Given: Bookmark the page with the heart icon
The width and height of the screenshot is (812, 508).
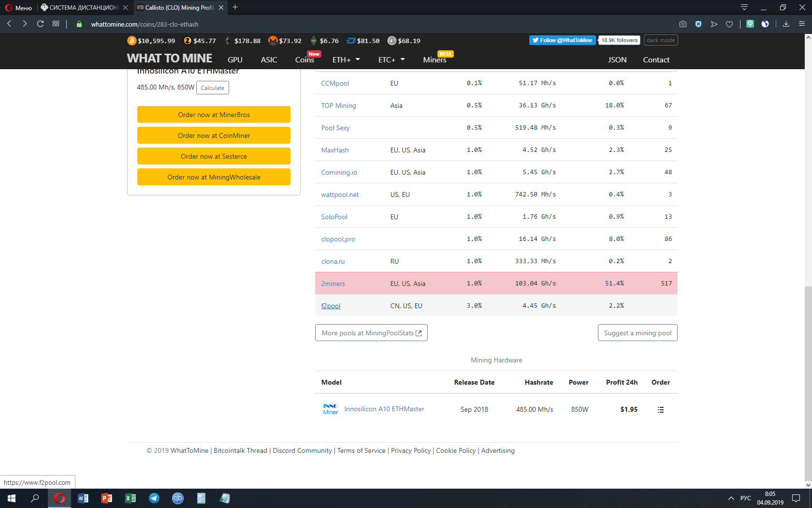Looking at the screenshot, I should (x=729, y=24).
